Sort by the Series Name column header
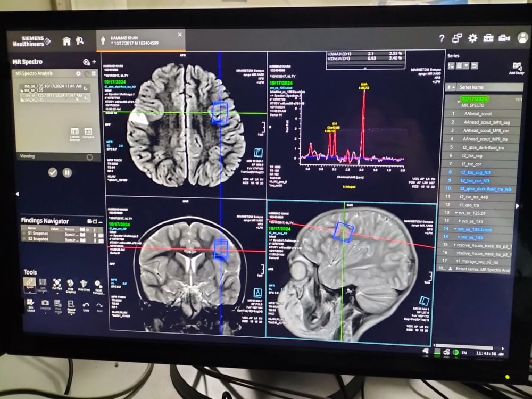The image size is (532, 399). pyautogui.click(x=489, y=87)
